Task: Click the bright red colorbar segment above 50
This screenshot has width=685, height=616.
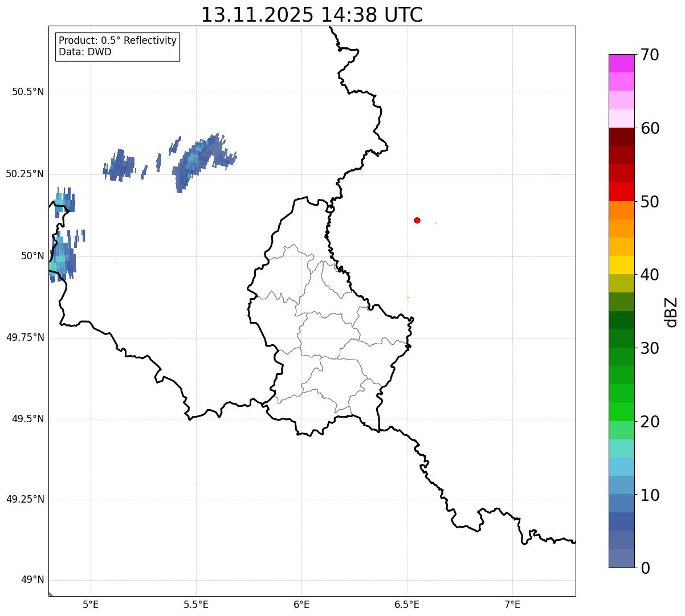Action: click(621, 191)
